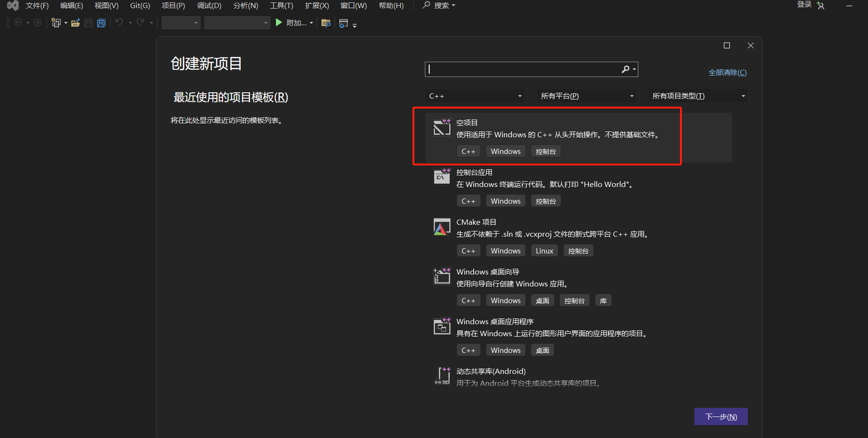Click the Redo icon in the toolbar
Screen dimensions: 868x438
tap(140, 22)
